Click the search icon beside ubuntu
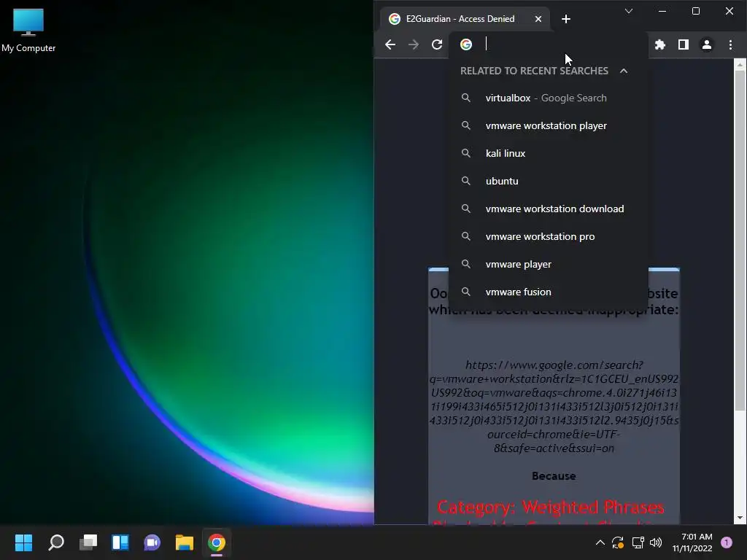 click(466, 181)
